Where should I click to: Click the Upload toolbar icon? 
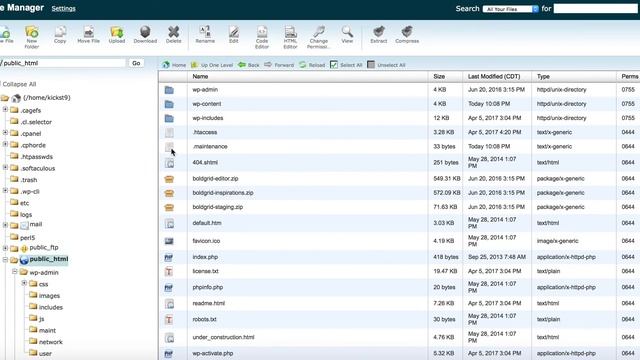point(117,31)
